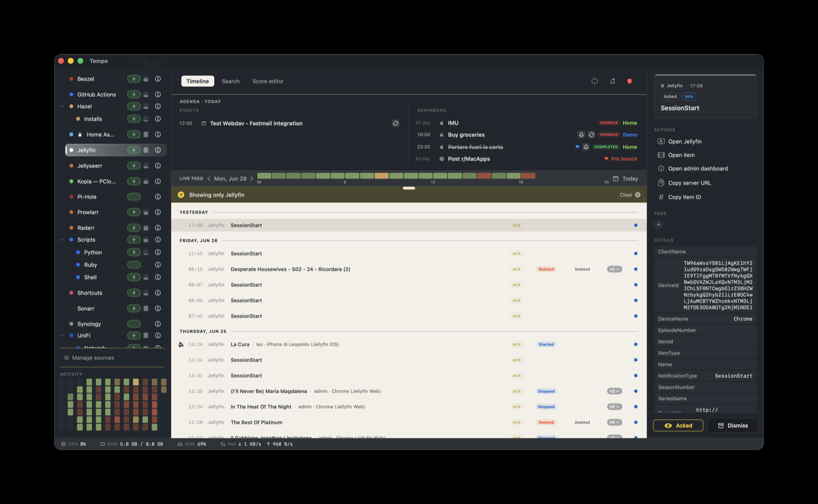
Task: Click the yellow hour block in the live feed bar
Action: [x=381, y=176]
